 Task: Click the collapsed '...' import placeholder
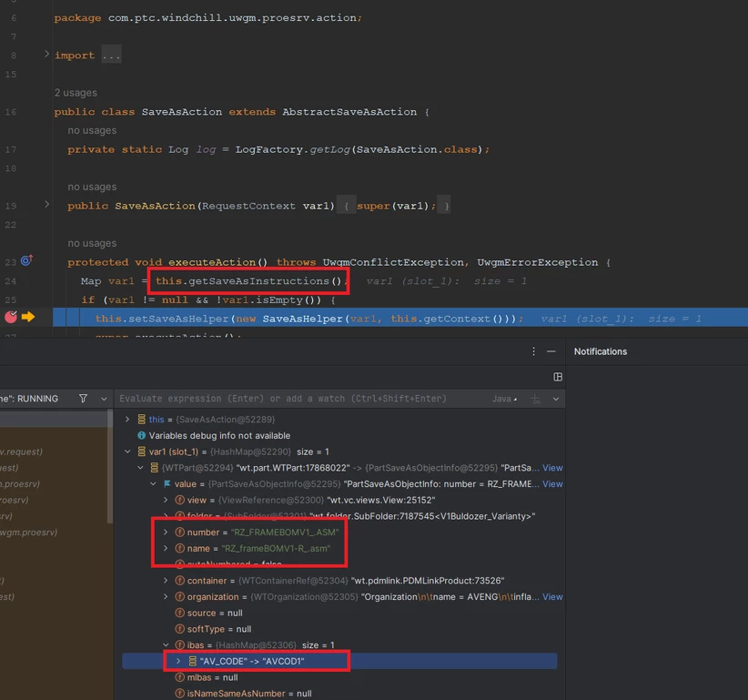pyautogui.click(x=111, y=56)
